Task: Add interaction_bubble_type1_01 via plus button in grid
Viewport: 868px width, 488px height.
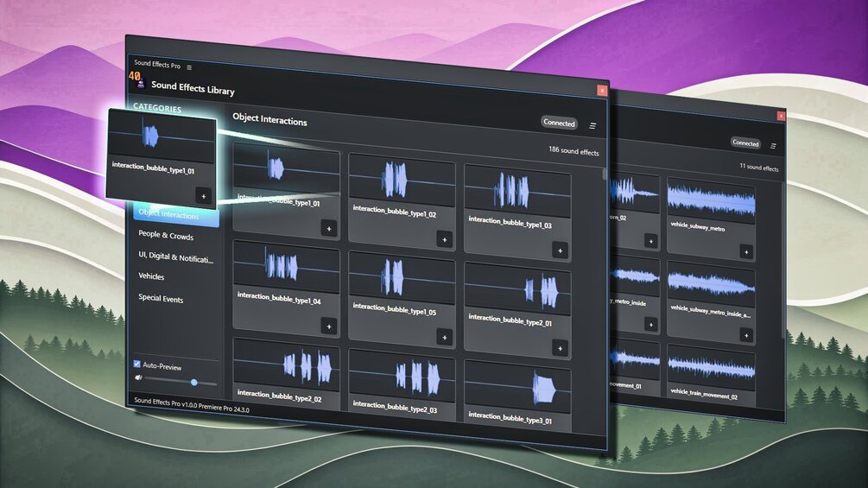Action: pos(329,228)
